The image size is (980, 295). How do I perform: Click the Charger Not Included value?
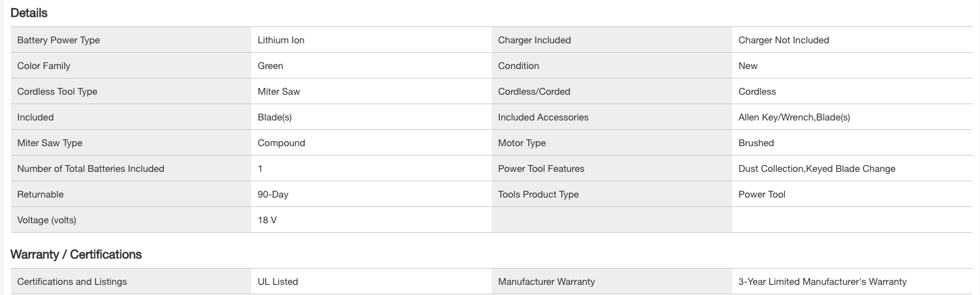click(784, 40)
